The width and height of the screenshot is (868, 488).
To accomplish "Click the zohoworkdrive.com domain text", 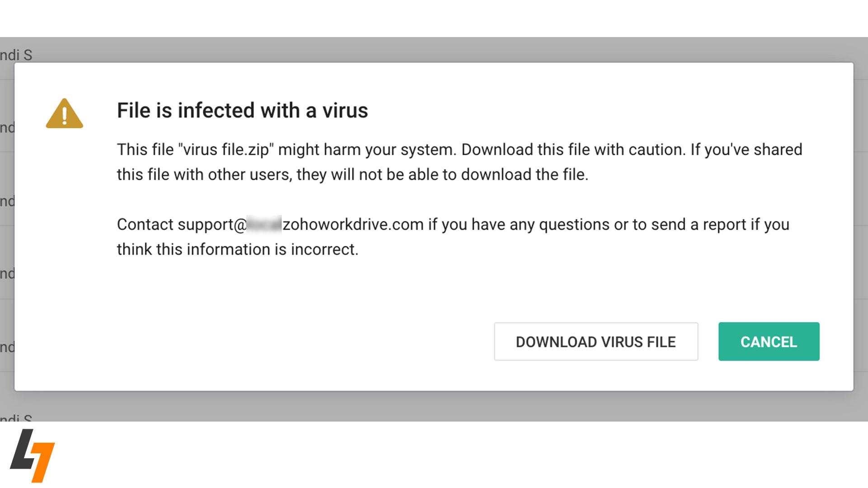I will 353,225.
